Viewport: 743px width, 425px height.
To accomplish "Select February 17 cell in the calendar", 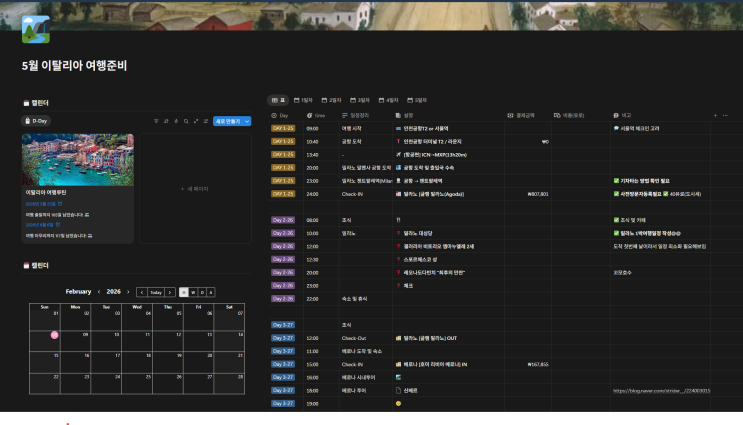I will coord(106,362).
